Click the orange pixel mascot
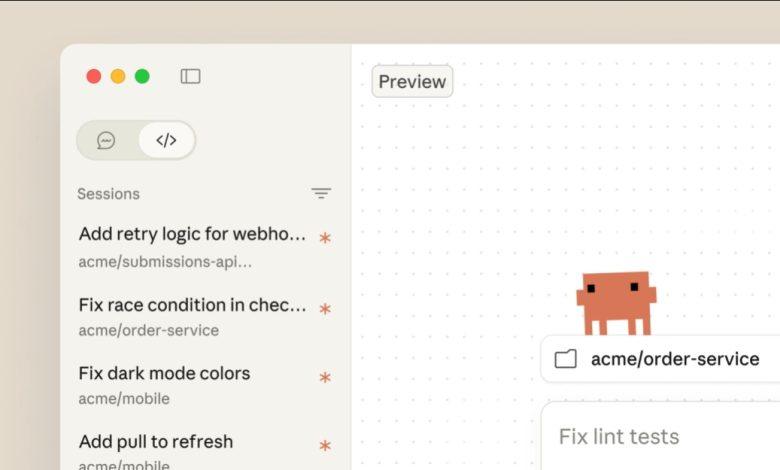 pyautogui.click(x=615, y=302)
